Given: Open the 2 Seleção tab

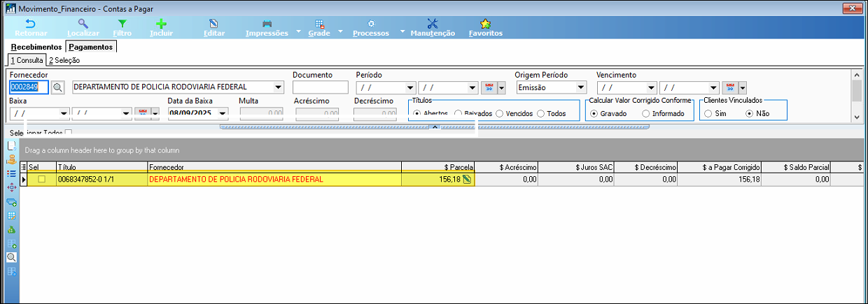Looking at the screenshot, I should point(64,60).
